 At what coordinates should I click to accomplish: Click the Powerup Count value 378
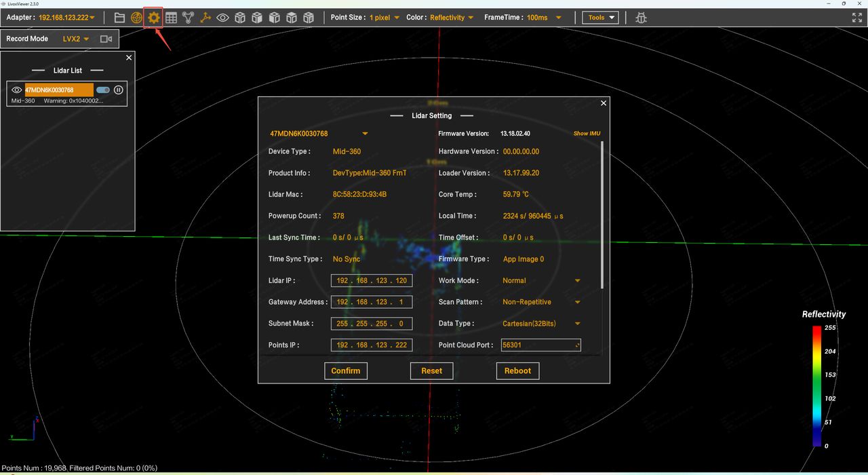[338, 216]
